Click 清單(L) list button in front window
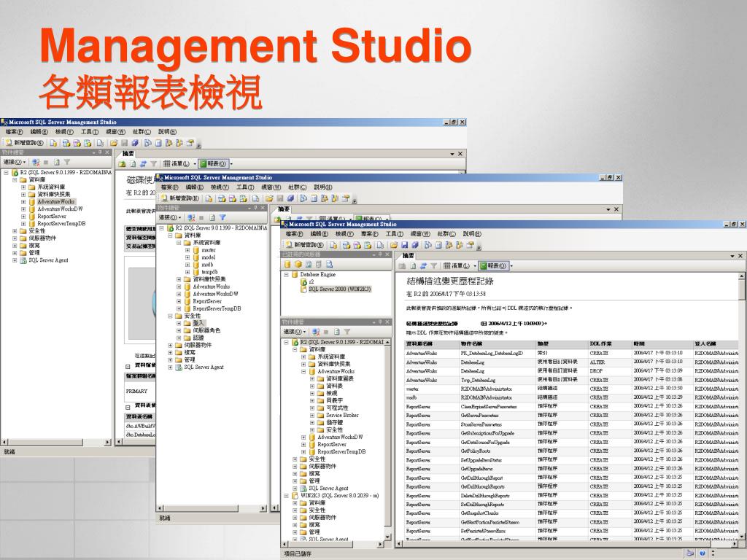Viewport: 747px width, 560px height. pos(456,265)
